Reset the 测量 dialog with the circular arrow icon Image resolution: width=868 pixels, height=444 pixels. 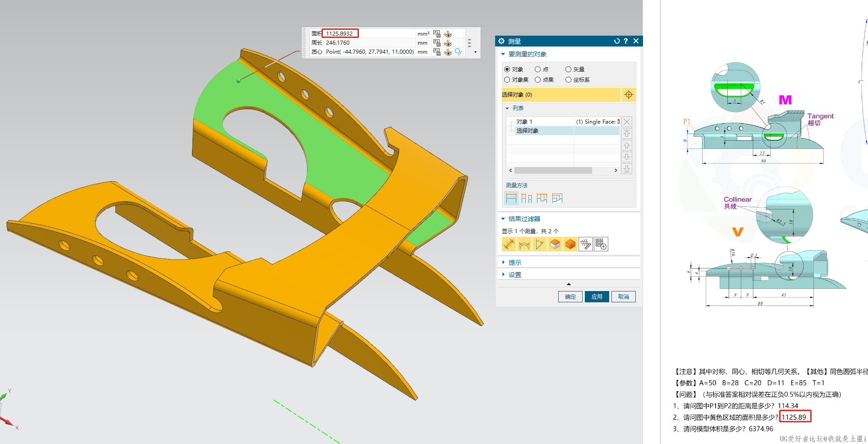coord(617,41)
